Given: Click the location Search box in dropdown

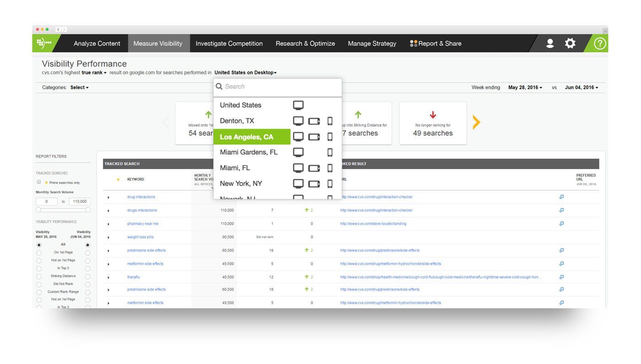Looking at the screenshot, I should 277,87.
